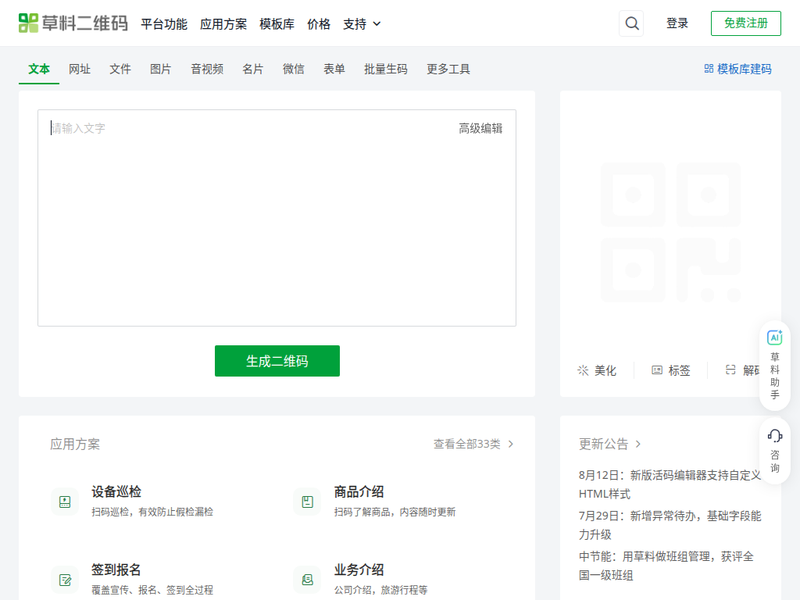Open the 业务介绍 solution title
The width and height of the screenshot is (800, 600).
tap(359, 569)
